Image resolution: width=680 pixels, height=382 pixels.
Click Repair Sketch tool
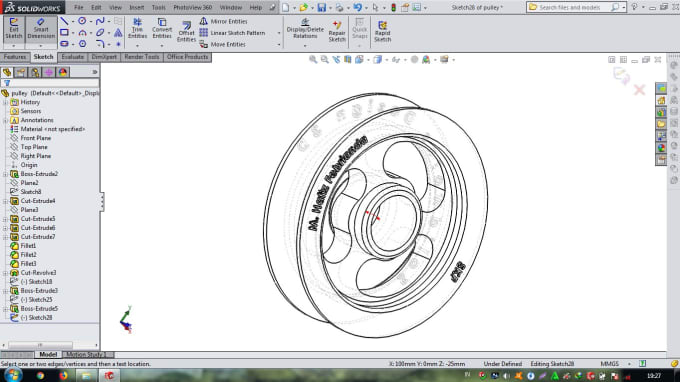click(x=337, y=31)
